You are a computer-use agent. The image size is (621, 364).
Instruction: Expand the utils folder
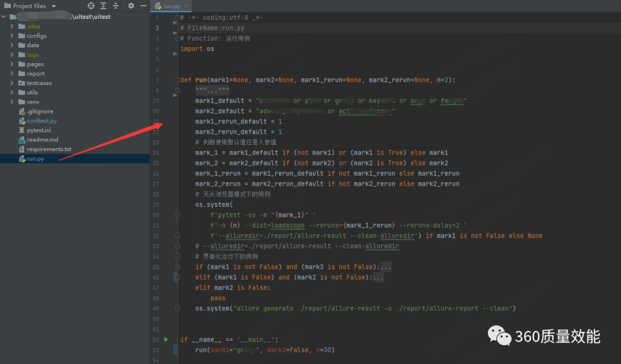point(12,92)
